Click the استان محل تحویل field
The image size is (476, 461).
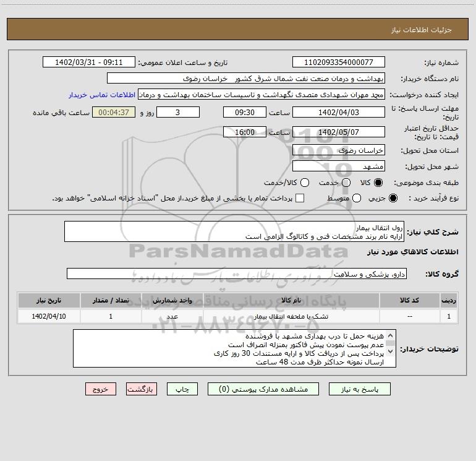tap(339, 150)
